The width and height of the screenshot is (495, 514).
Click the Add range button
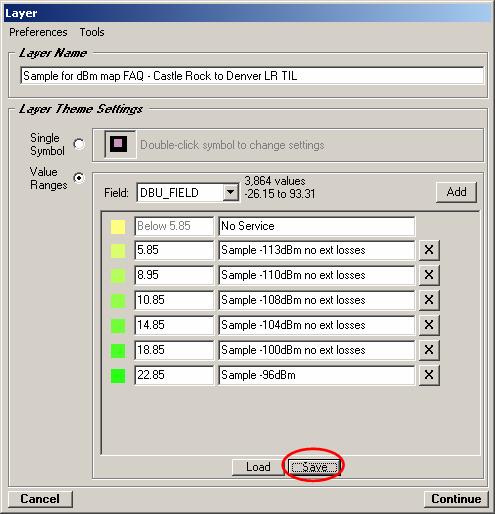(x=456, y=192)
